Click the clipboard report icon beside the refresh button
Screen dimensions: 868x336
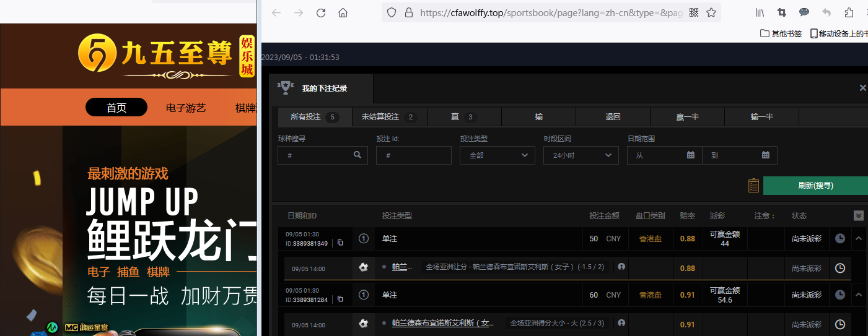[753, 186]
